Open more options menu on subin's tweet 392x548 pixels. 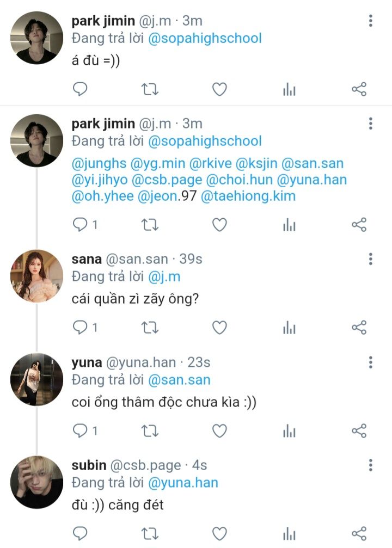(371, 465)
